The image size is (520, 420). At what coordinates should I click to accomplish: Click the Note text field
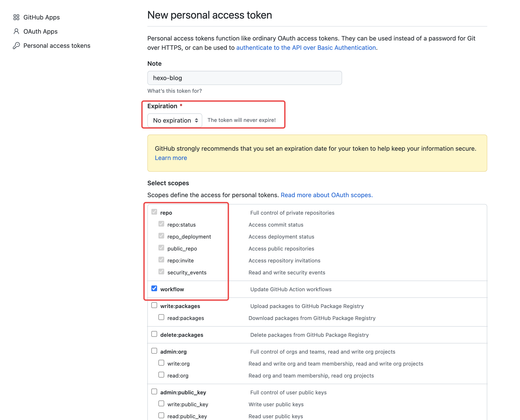click(x=244, y=78)
